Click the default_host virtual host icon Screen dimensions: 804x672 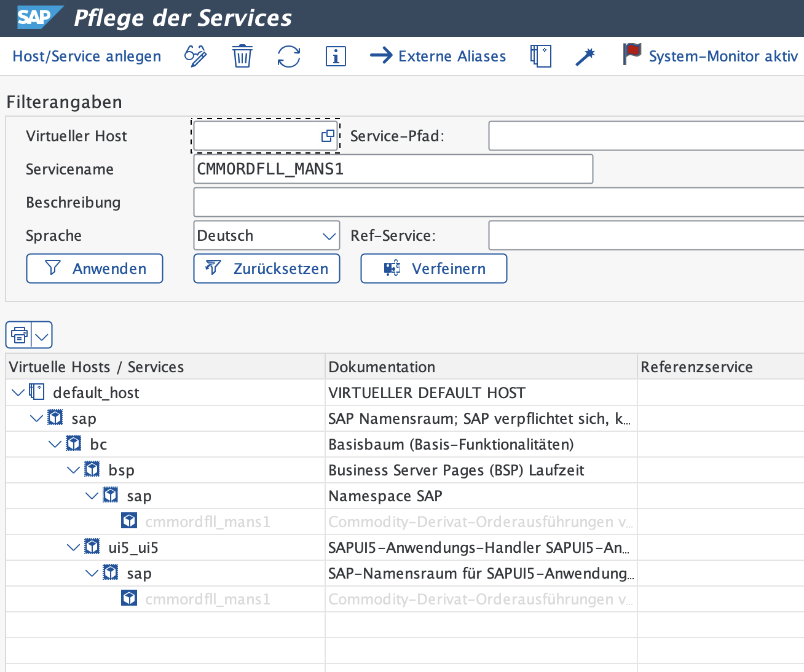point(37,392)
